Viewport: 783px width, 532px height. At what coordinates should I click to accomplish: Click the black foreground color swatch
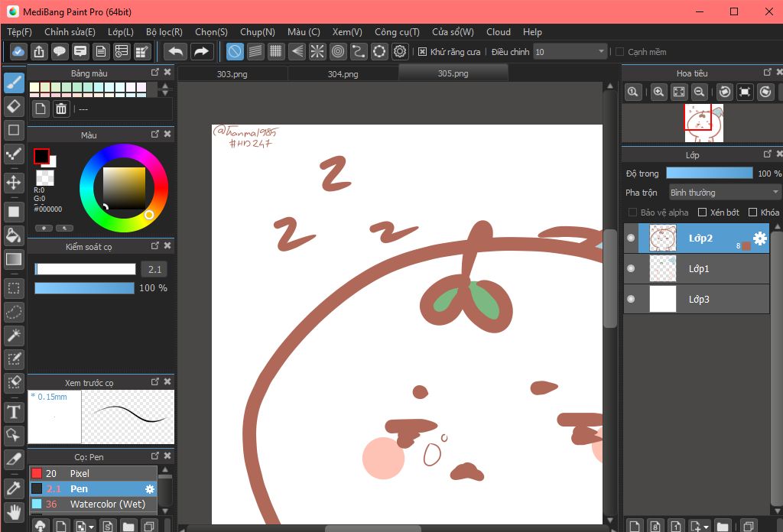pos(41,157)
